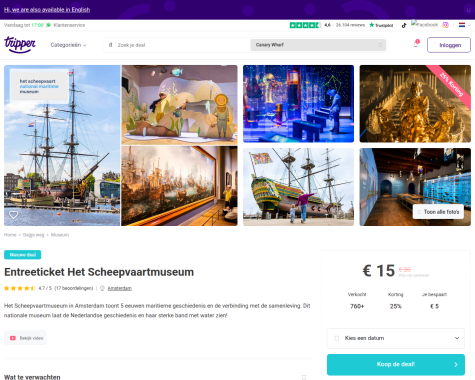Expand the Categorieën menu
Image resolution: width=475 pixels, height=380 pixels.
(68, 45)
